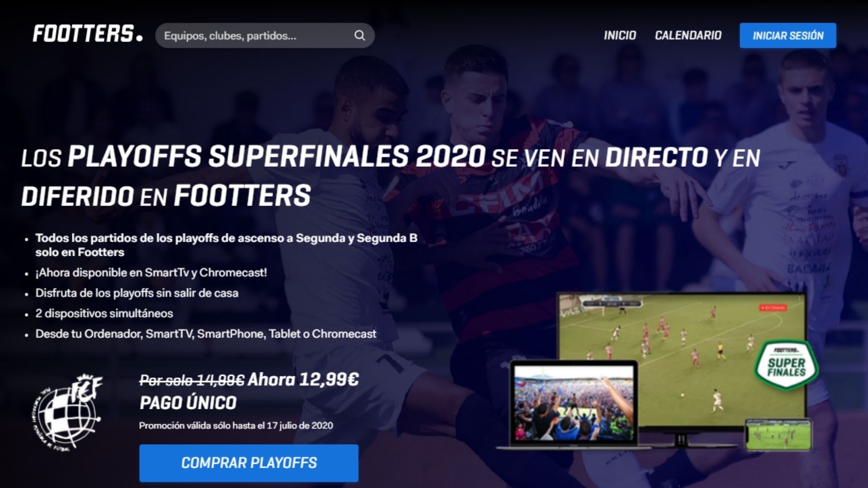Click the smartphone match preview image
The width and height of the screenshot is (868, 488).
tap(778, 435)
